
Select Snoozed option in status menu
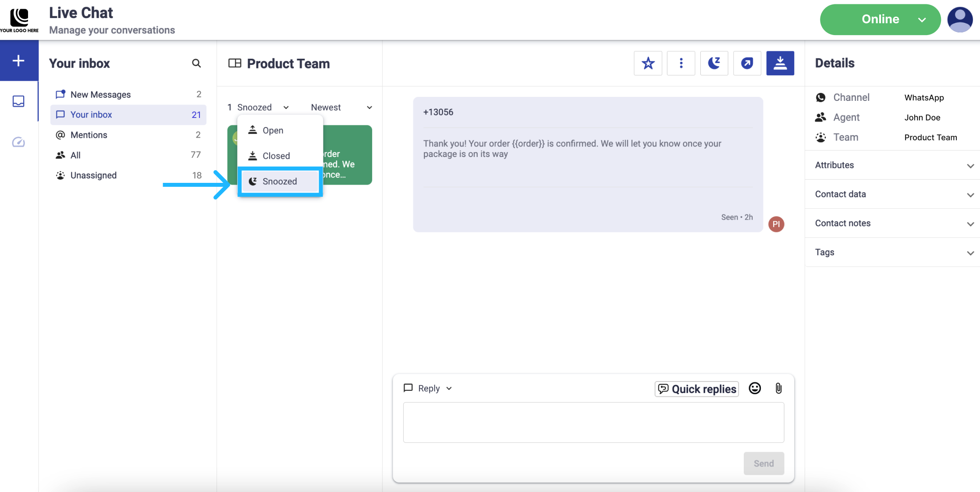pos(280,182)
